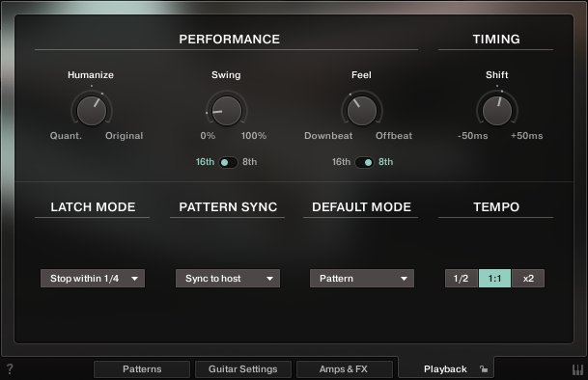Toggle the Feel 16th/8th switch
The height and width of the screenshot is (380, 588).
click(x=364, y=162)
